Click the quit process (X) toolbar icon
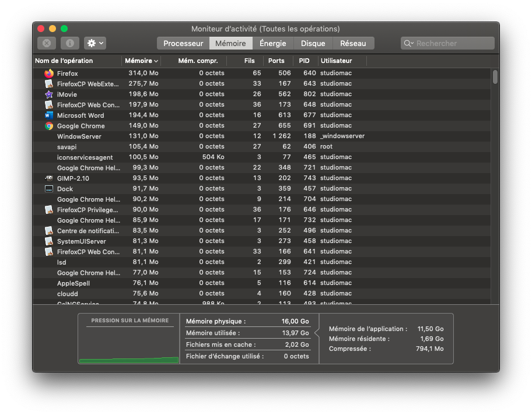The width and height of the screenshot is (532, 415). [47, 43]
